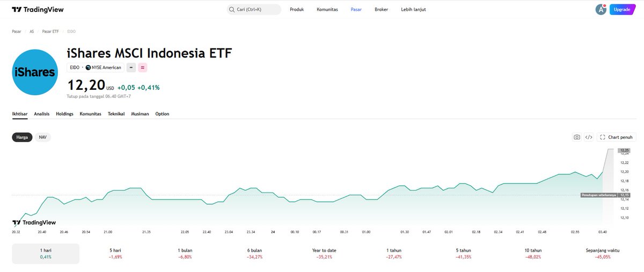The image size is (644, 272).
Task: Click the EIDO NYSE American symbol badge
Action: click(96, 67)
